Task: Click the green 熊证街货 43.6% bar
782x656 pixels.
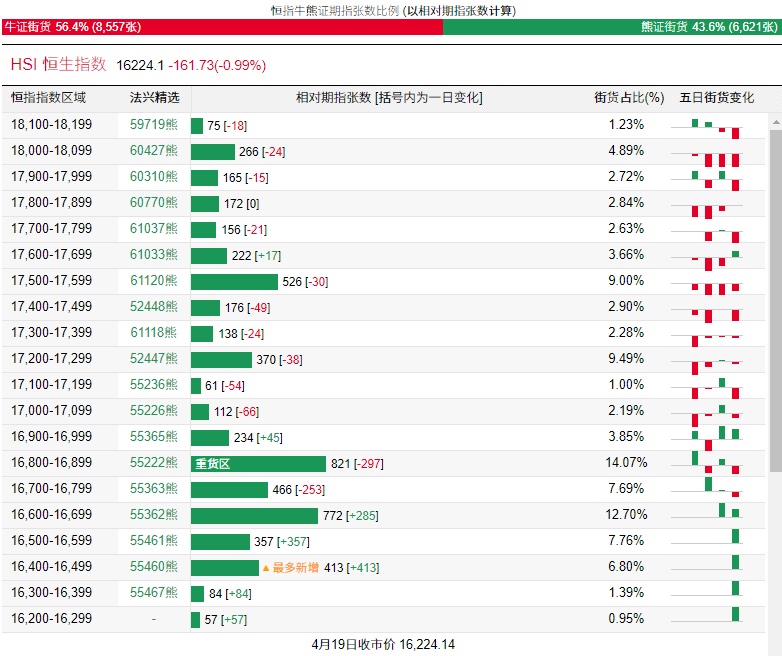Action: pos(611,27)
